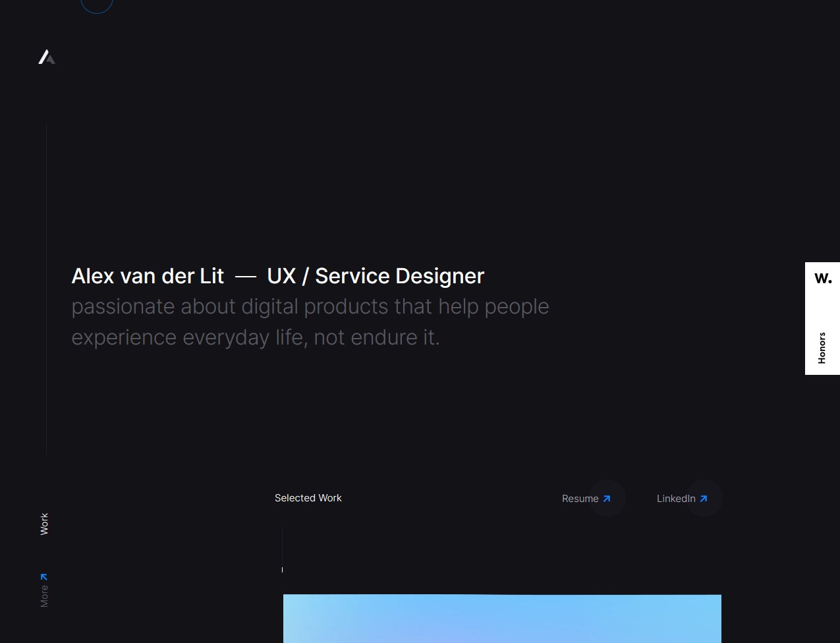Click the UX / Service Designer title
This screenshot has height=643, width=840.
point(376,276)
